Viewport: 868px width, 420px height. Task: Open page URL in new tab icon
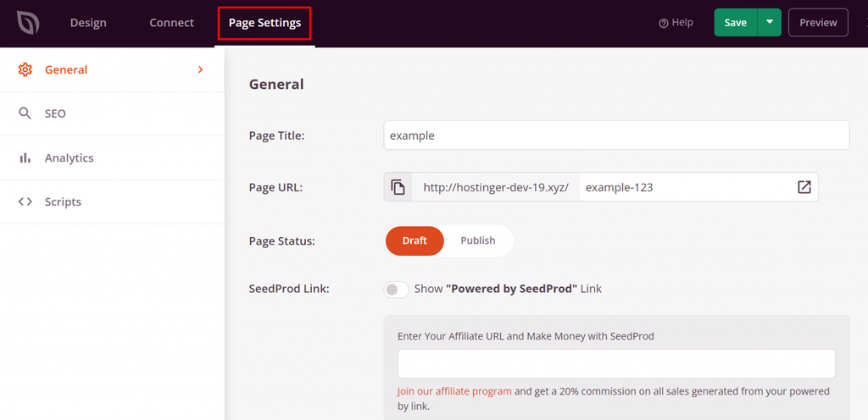804,187
